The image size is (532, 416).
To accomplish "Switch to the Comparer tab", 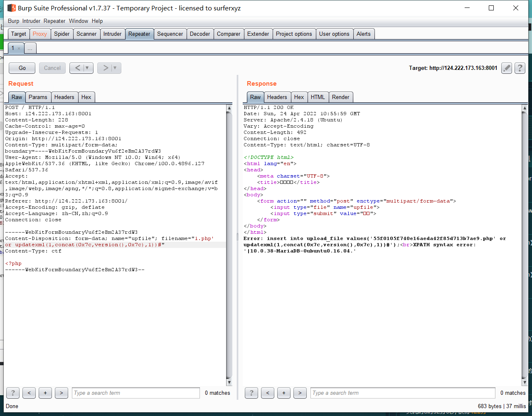I will point(229,34).
